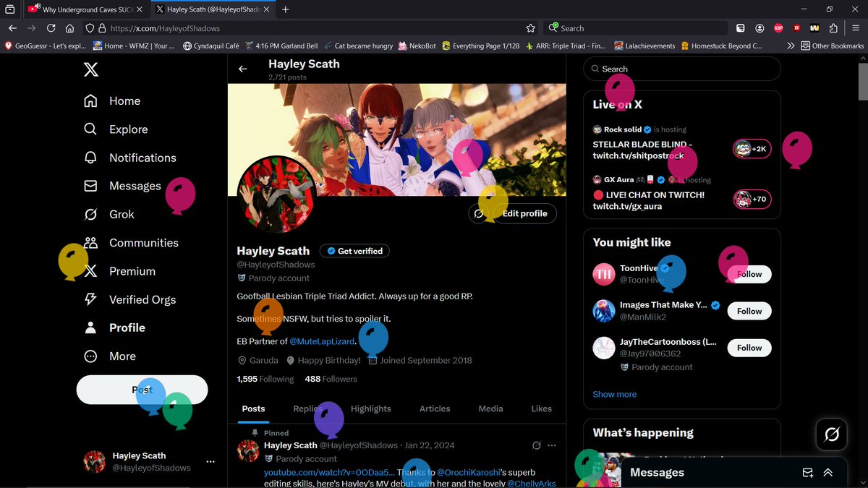Click the +2K listeners avatar badge
868x488 pixels.
752,149
